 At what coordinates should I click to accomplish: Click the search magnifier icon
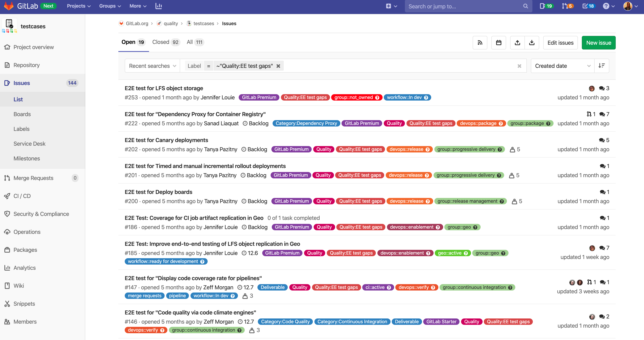[x=525, y=6]
